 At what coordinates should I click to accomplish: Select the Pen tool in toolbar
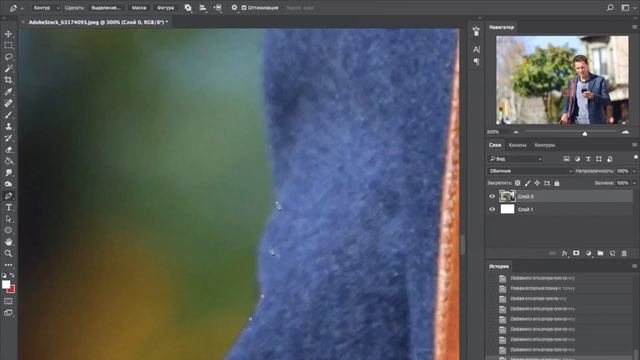[x=8, y=196]
